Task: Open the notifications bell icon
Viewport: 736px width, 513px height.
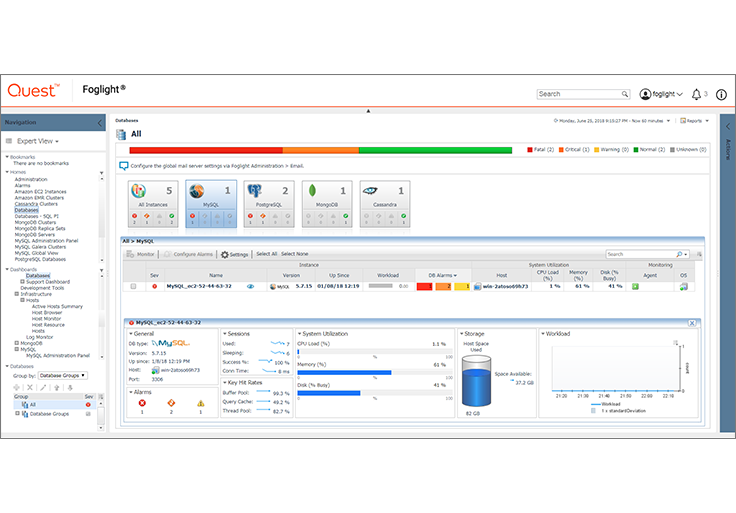Action: tap(696, 94)
